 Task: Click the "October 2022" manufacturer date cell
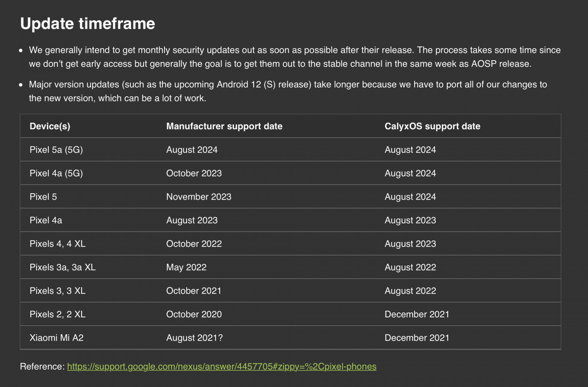point(194,244)
